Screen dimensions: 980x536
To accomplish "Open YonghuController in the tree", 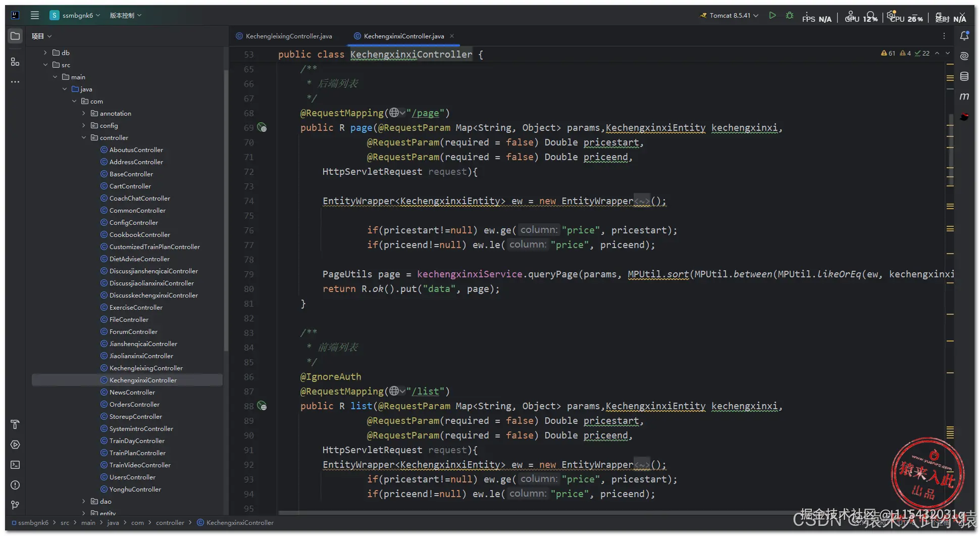I will (x=135, y=489).
